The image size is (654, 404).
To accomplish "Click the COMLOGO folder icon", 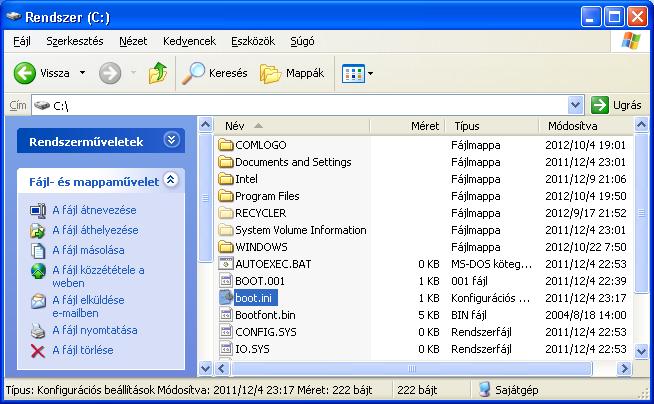I will (x=226, y=145).
